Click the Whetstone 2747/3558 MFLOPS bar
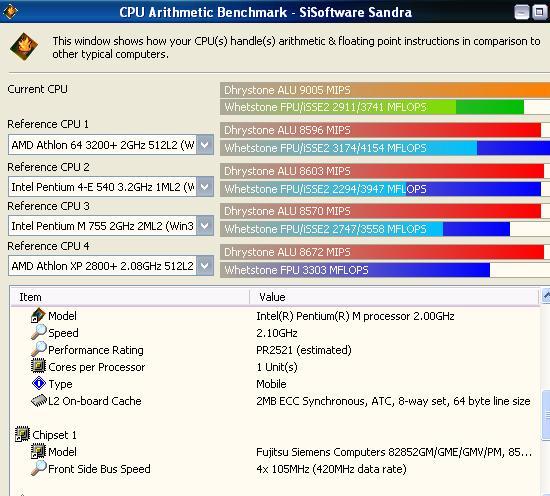This screenshot has width=550, height=496. pyautogui.click(x=365, y=229)
